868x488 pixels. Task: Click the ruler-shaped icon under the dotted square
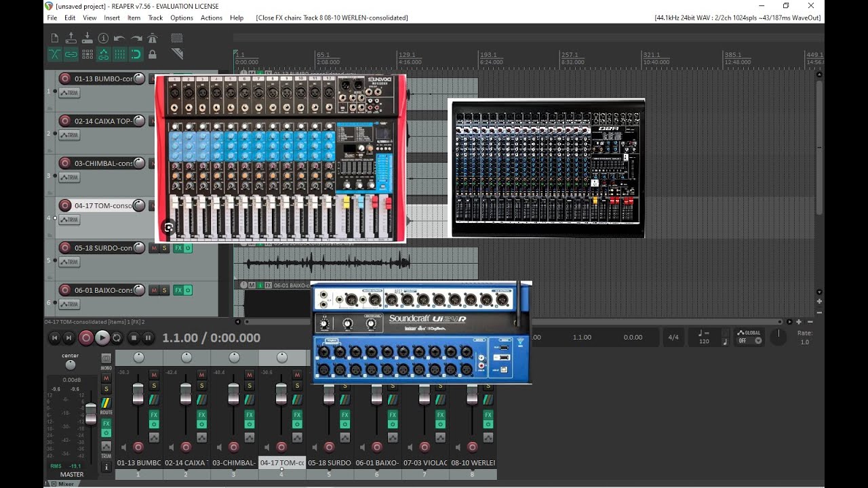(x=177, y=54)
